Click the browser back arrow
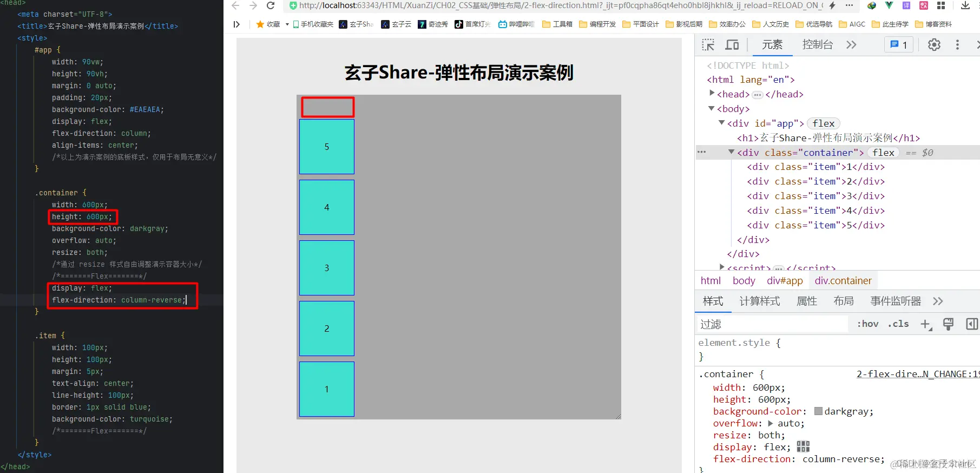This screenshot has width=980, height=473. click(235, 6)
